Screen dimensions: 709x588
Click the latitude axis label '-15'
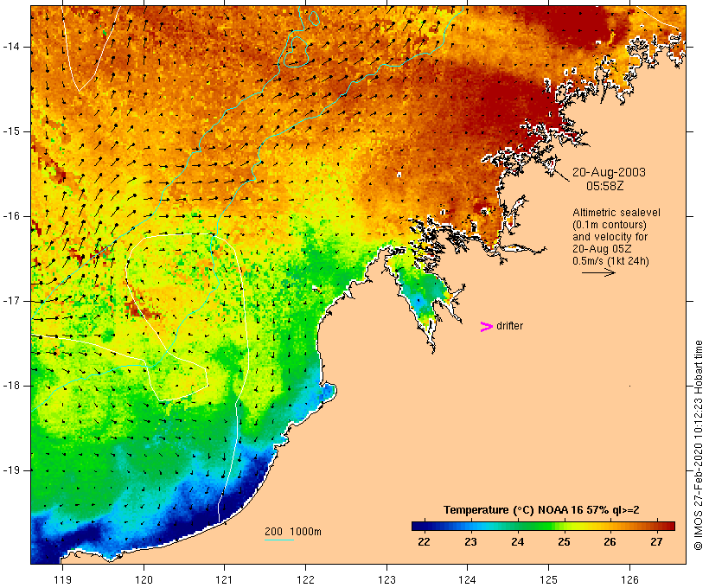[11, 131]
